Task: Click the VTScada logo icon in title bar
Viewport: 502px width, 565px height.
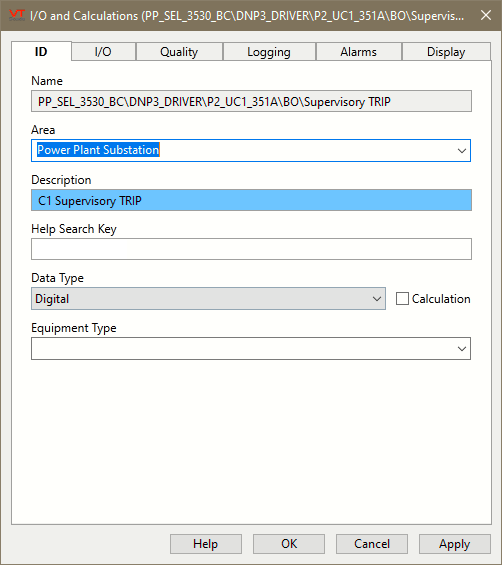Action: click(16, 15)
